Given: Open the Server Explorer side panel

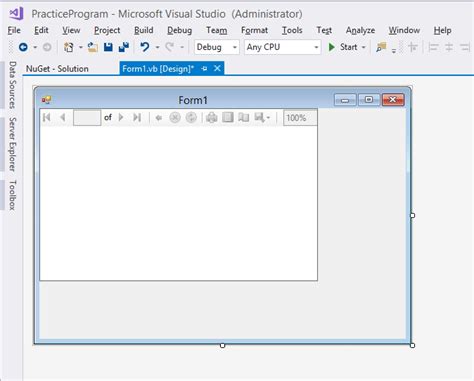Looking at the screenshot, I should click(x=12, y=144).
